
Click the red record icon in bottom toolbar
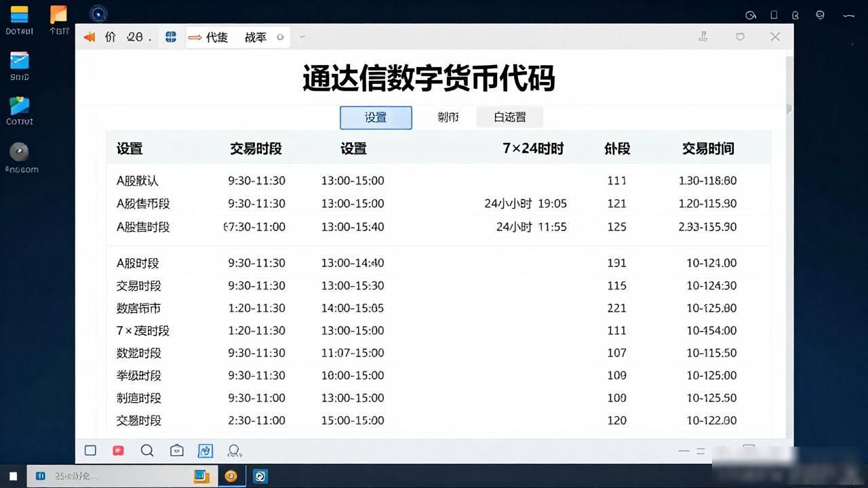pyautogui.click(x=118, y=451)
